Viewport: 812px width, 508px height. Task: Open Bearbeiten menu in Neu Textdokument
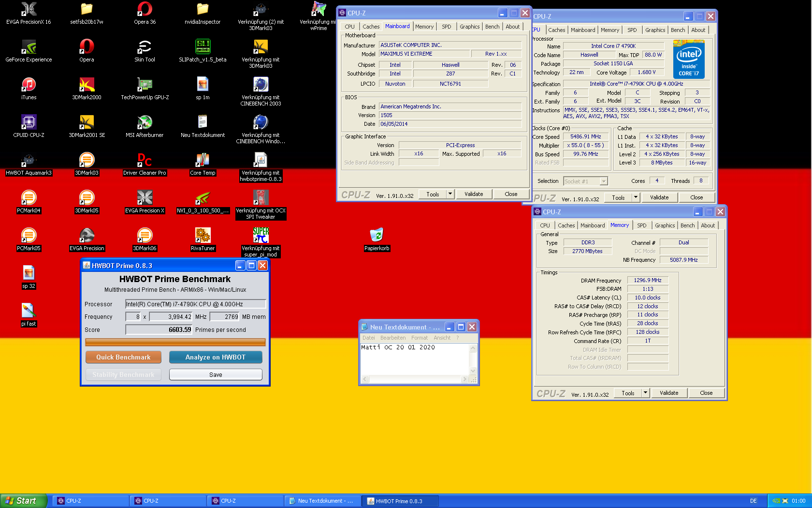point(393,338)
